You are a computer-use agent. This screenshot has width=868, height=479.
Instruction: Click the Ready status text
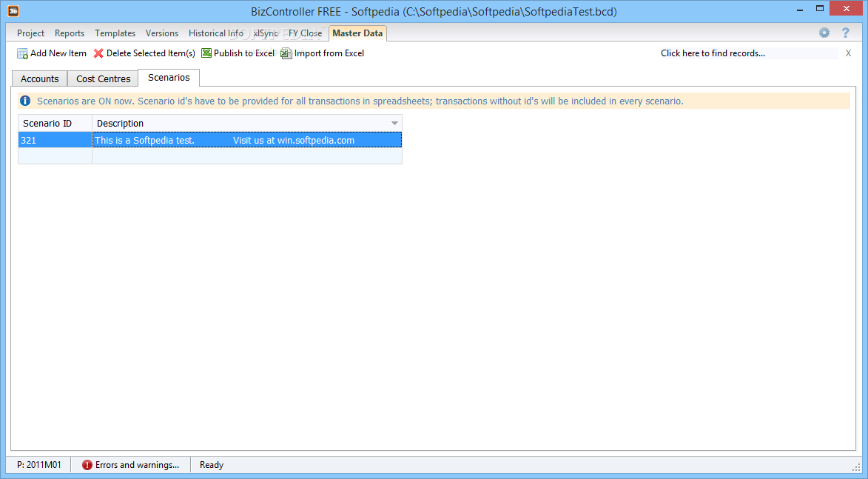[212, 465]
